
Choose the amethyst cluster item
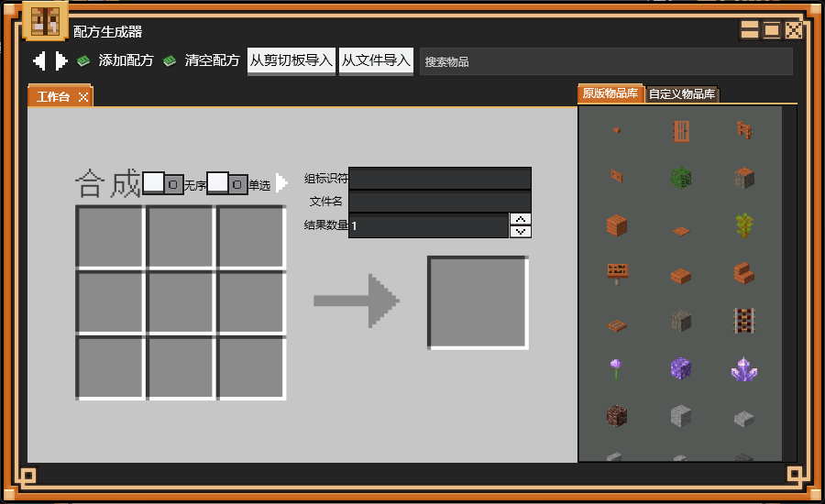pos(744,369)
